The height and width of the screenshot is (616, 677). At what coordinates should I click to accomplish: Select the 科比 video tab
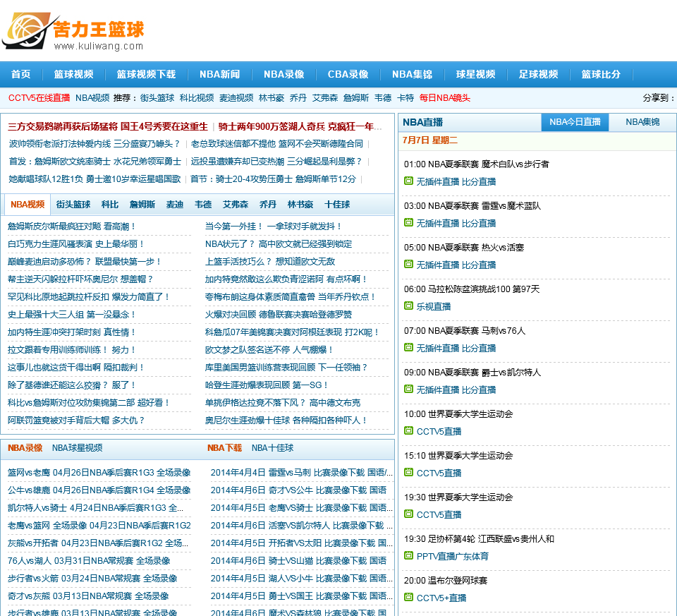click(110, 205)
